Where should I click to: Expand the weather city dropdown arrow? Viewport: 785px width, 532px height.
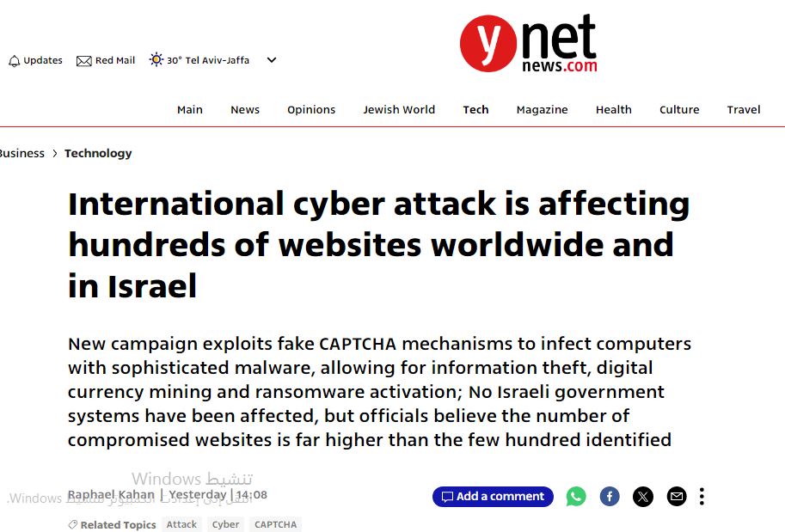click(272, 60)
